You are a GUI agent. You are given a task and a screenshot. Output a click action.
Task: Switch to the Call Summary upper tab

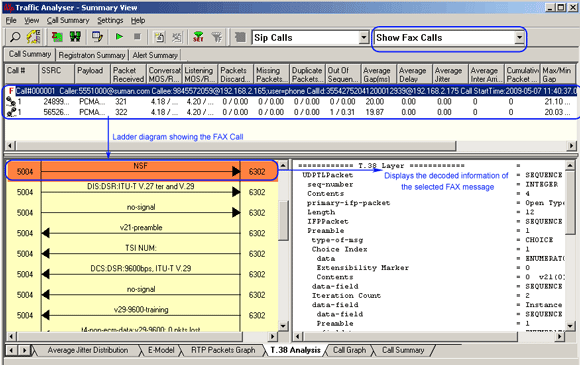(30, 54)
